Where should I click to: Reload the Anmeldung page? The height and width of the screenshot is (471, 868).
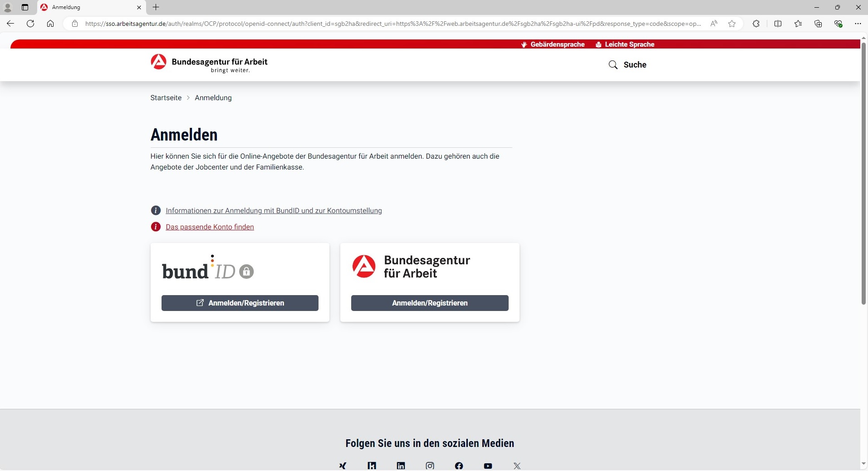tap(30, 24)
